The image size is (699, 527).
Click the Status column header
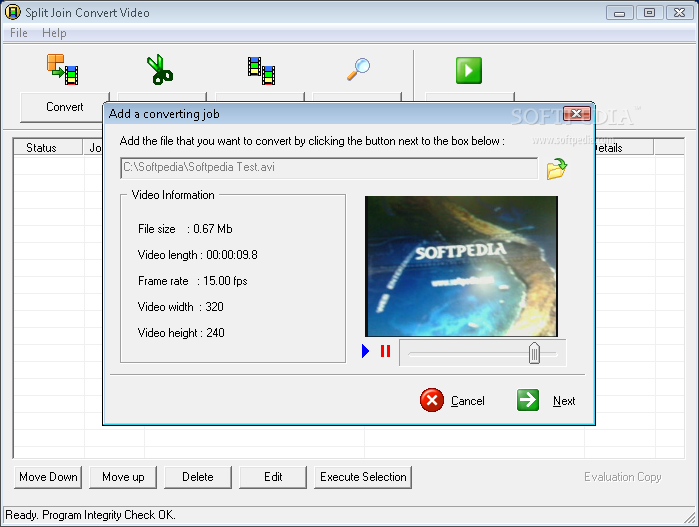pos(48,148)
